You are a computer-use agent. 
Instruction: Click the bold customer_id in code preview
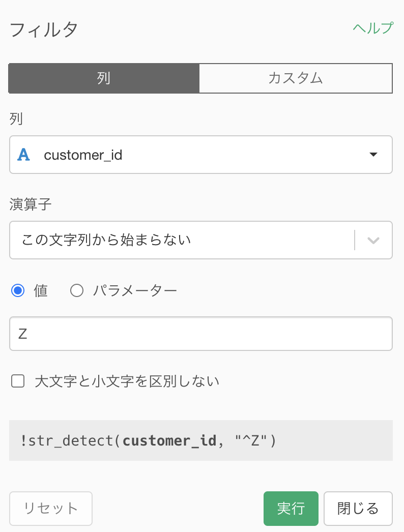pyautogui.click(x=169, y=441)
